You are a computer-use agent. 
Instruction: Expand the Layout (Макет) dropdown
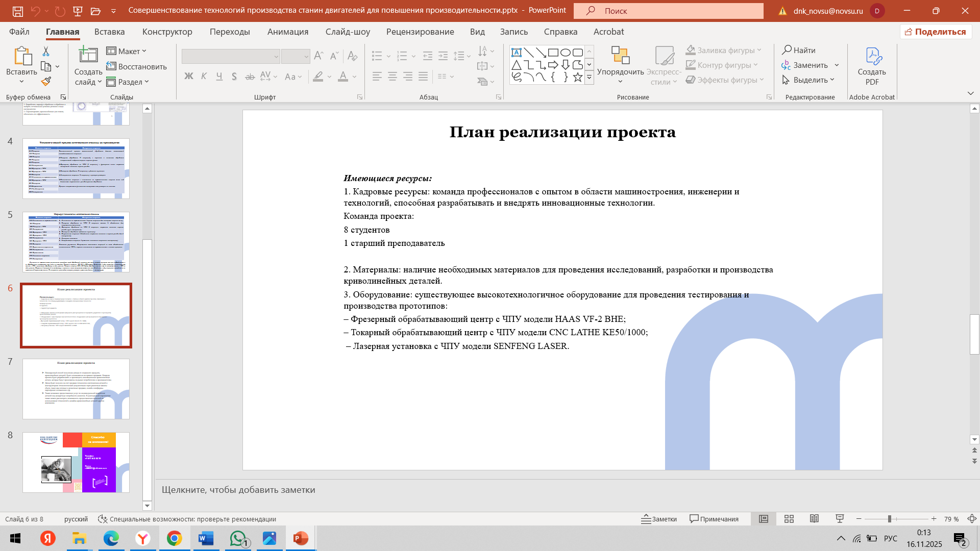coord(127,51)
